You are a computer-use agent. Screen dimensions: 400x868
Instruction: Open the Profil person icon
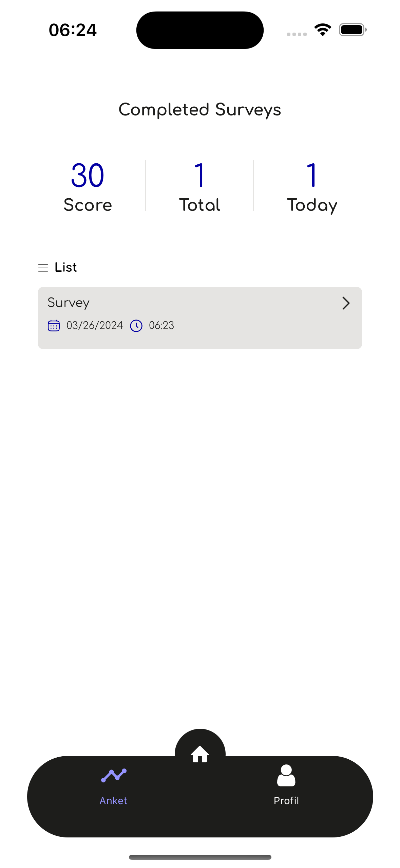point(286,775)
